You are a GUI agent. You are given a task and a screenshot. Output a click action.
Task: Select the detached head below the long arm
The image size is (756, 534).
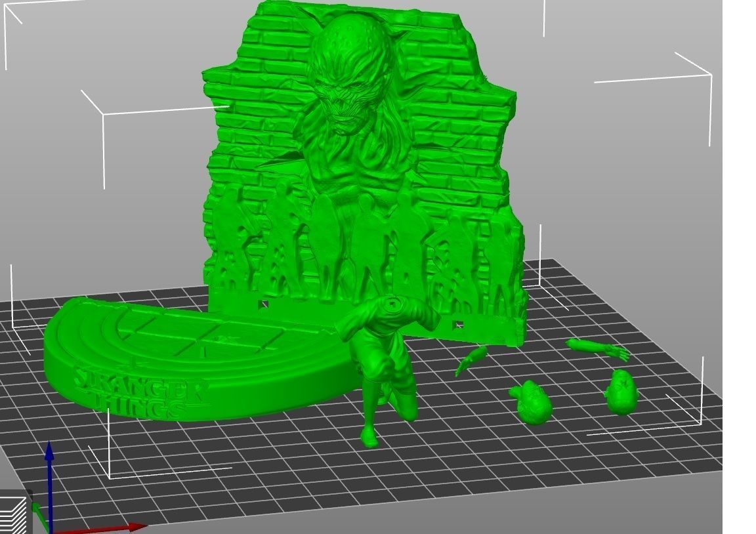click(621, 392)
